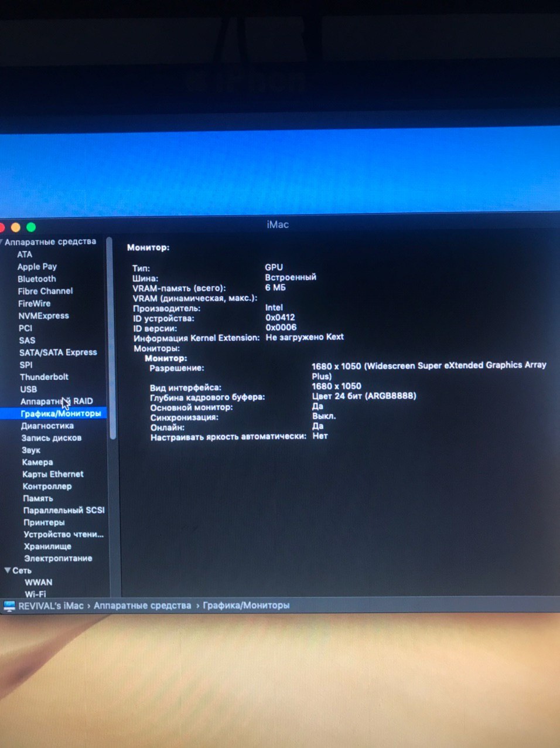
Task: Open the FireWire entry
Action: pyautogui.click(x=34, y=304)
